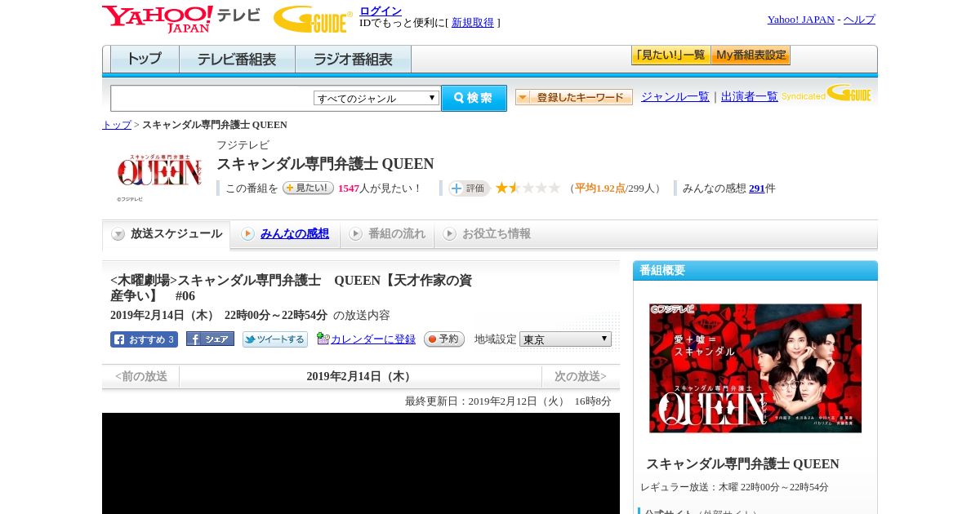Select the テレビ番組表 tab

tap(237, 60)
